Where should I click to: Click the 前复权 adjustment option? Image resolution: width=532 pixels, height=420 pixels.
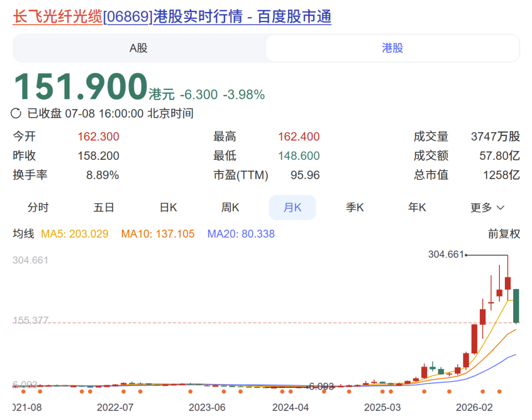coord(504,234)
